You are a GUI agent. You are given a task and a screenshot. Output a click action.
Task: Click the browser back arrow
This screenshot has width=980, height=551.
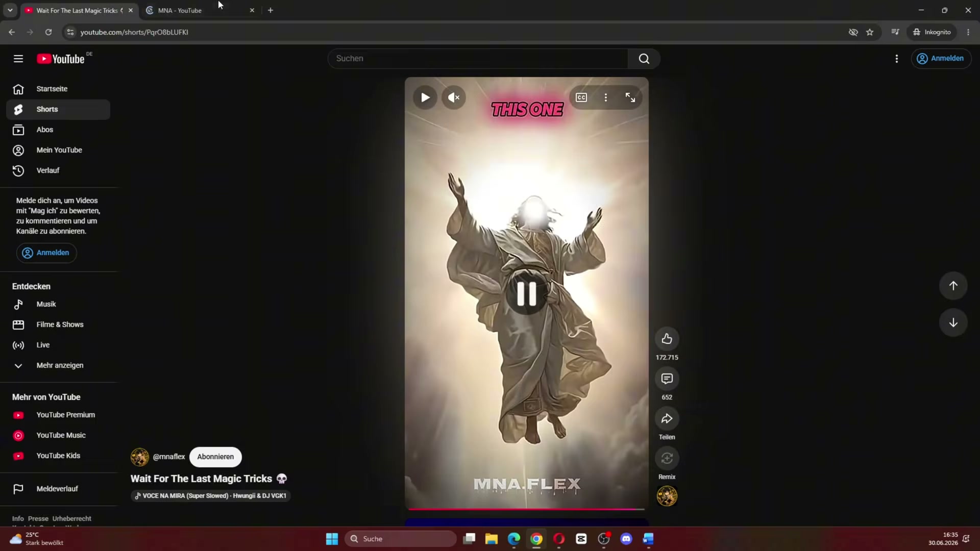pos(12,32)
